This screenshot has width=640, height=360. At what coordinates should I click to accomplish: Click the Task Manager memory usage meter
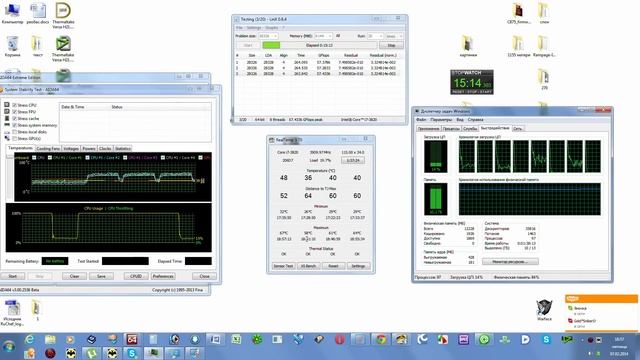point(436,199)
